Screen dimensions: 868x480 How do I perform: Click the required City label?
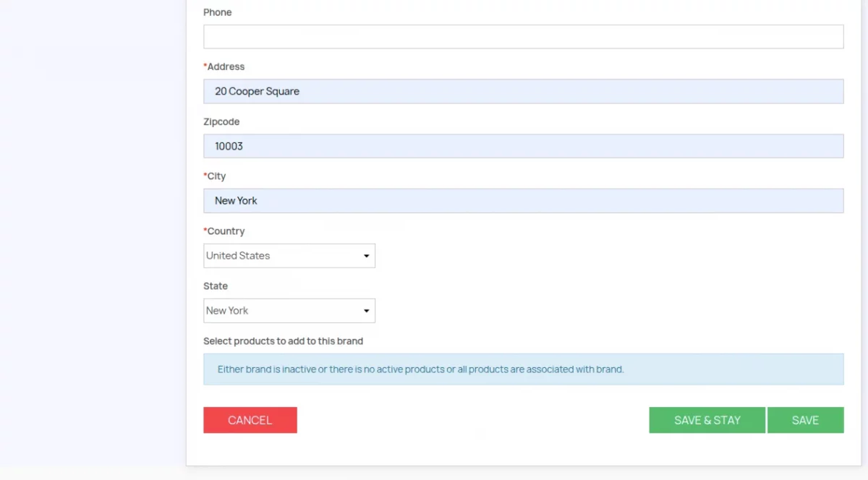216,176
